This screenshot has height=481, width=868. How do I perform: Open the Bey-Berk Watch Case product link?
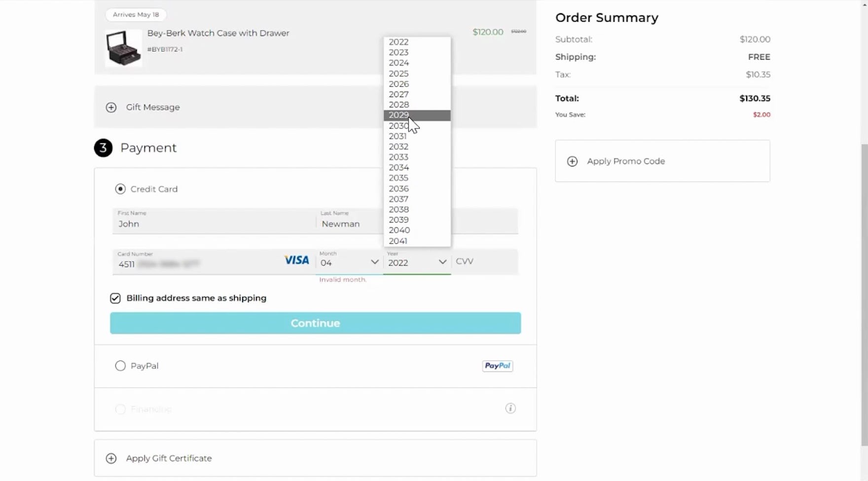tap(218, 33)
